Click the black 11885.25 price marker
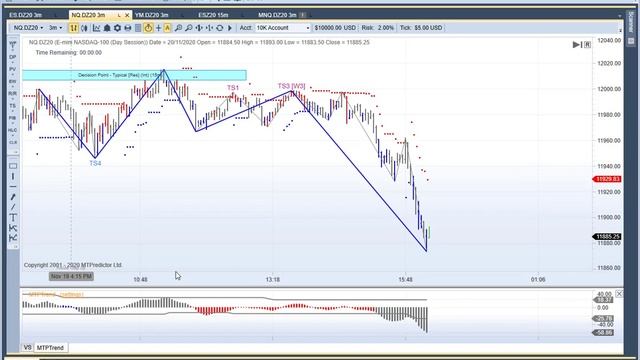Viewport: 640px width, 360px height. click(607, 237)
